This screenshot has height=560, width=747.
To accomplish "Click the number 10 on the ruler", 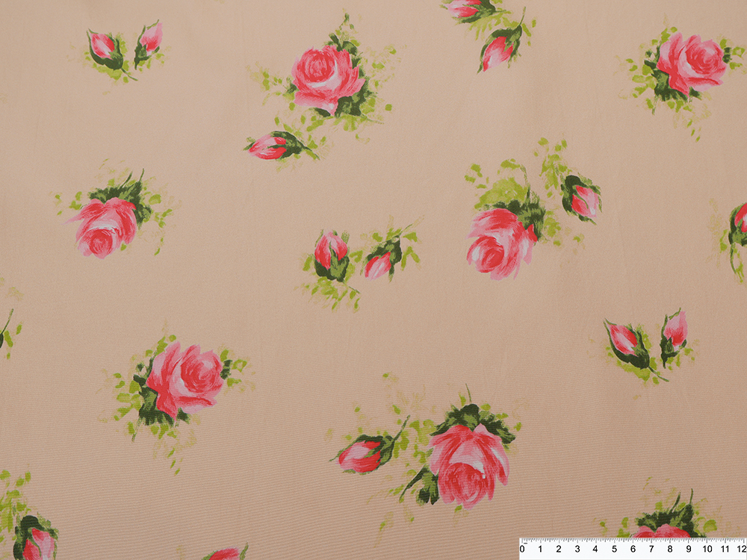I will click(x=706, y=549).
